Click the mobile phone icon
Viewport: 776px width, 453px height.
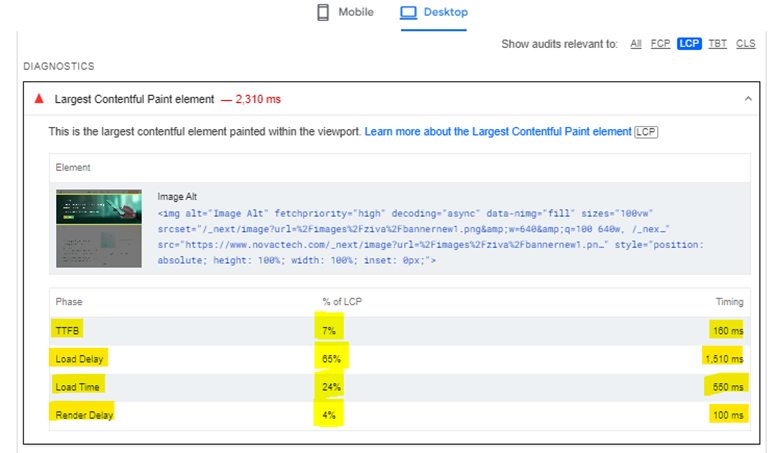[323, 13]
